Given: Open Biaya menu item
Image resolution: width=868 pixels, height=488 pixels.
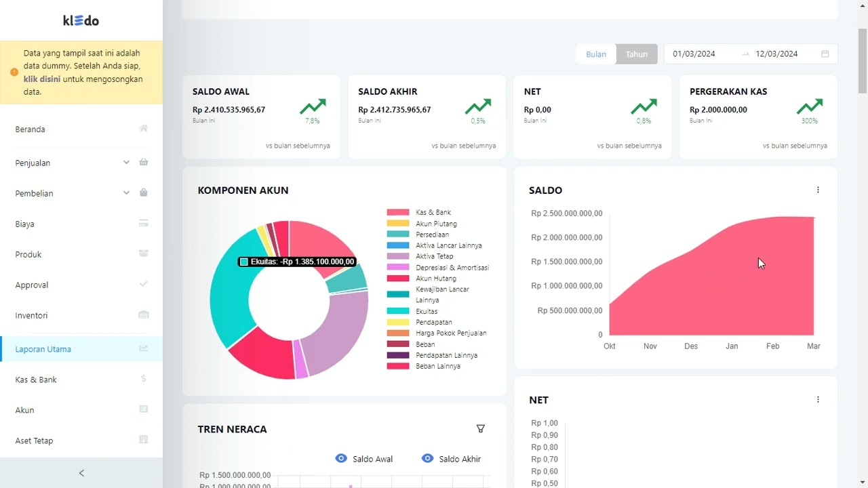Looking at the screenshot, I should click(x=81, y=224).
